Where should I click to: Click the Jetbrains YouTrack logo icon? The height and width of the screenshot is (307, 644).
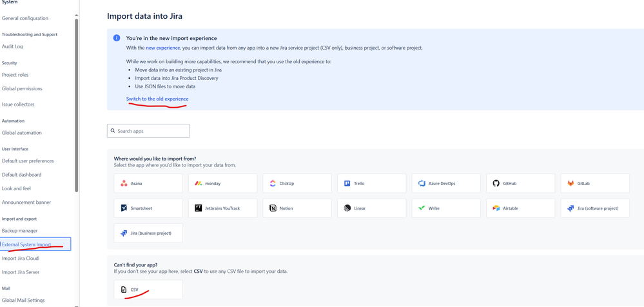pos(198,208)
